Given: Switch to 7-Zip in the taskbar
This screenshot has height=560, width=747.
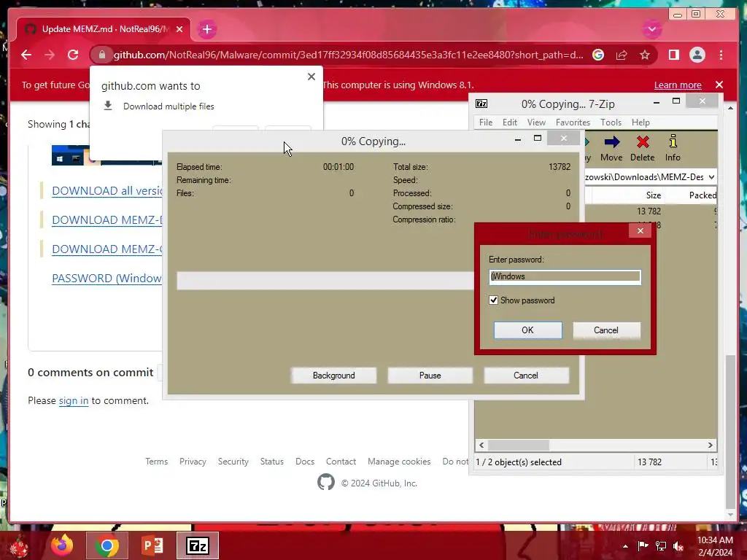Looking at the screenshot, I should [x=198, y=545].
